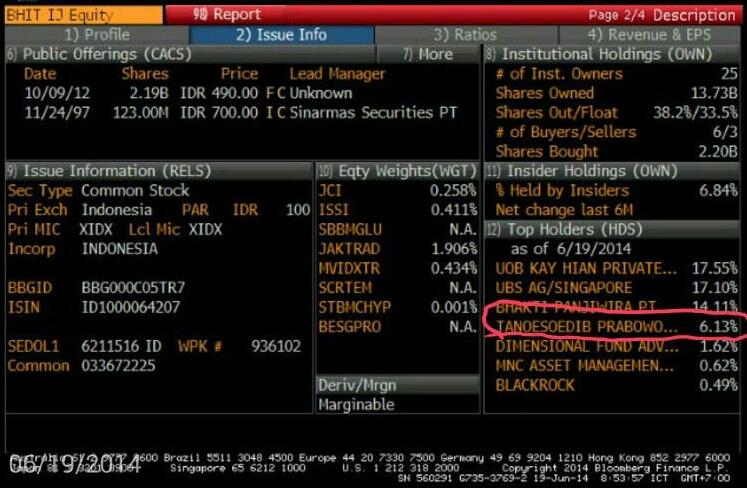
Task: Select TANOESOEDIB PRABOWO holder row
Action: (x=616, y=327)
